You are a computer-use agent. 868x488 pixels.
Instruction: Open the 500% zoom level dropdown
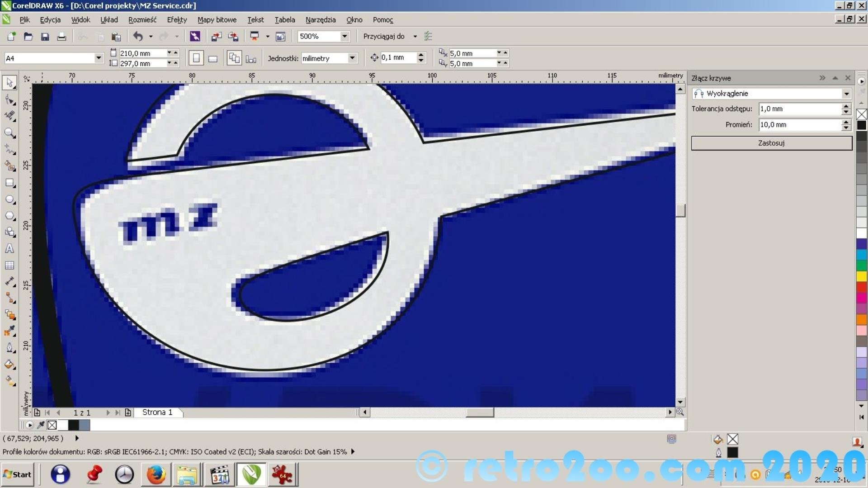pyautogui.click(x=344, y=36)
